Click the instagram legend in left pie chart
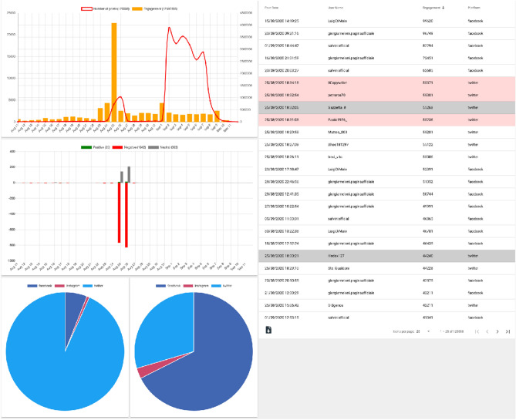The width and height of the screenshot is (516, 420). pos(65,284)
